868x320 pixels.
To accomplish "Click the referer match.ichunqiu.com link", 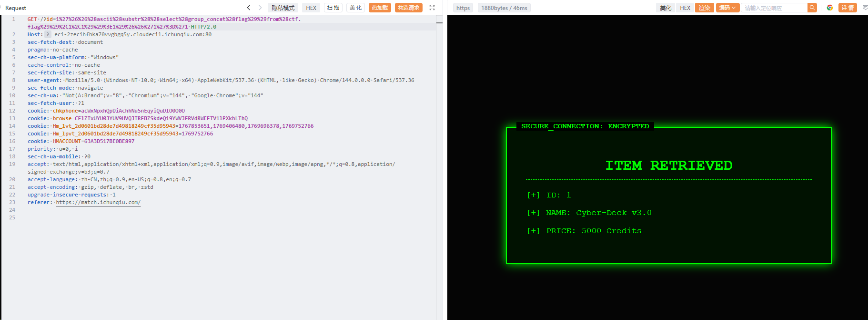I will coord(98,202).
